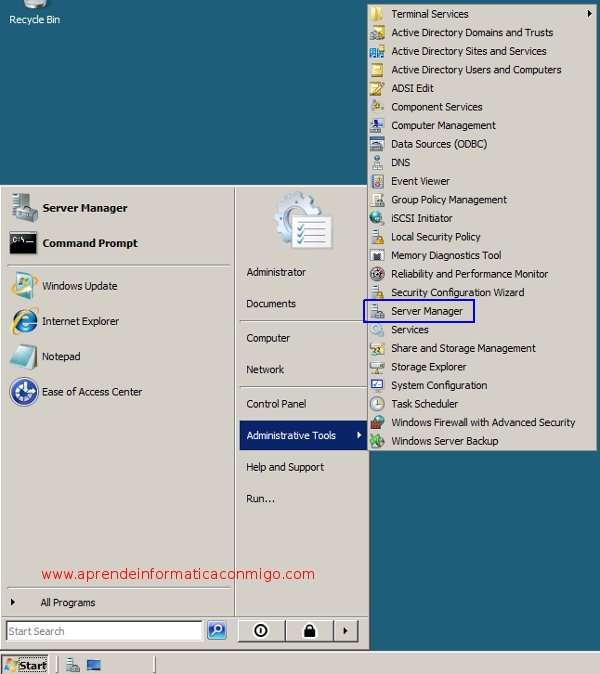
Task: Open Administrator user folder link
Action: pyautogui.click(x=276, y=272)
